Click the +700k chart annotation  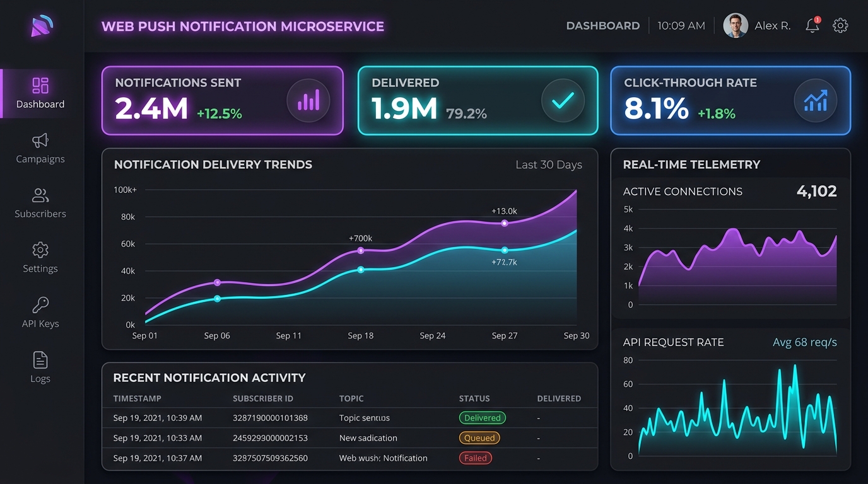click(x=361, y=238)
